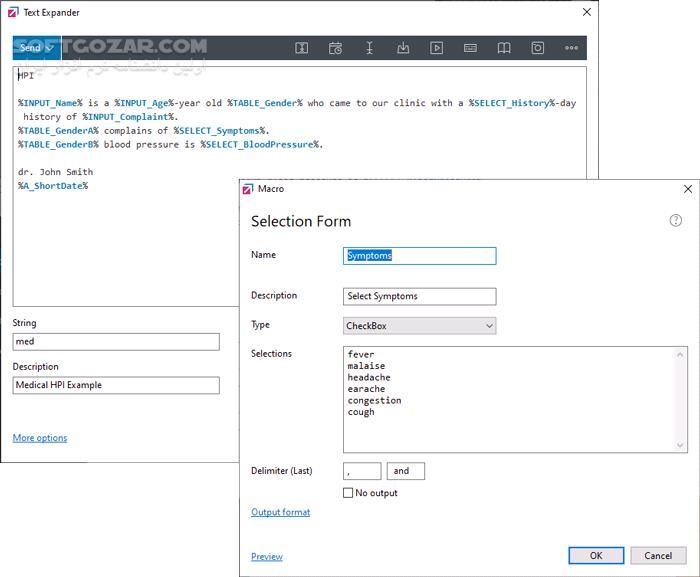The width and height of the screenshot is (700, 577).
Task: Click the Preview link
Action: (x=266, y=557)
